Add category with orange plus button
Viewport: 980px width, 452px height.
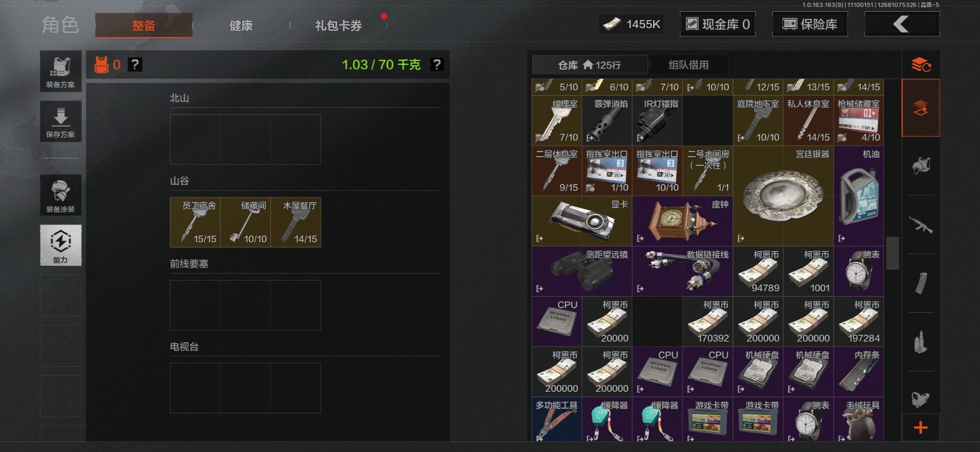920,428
